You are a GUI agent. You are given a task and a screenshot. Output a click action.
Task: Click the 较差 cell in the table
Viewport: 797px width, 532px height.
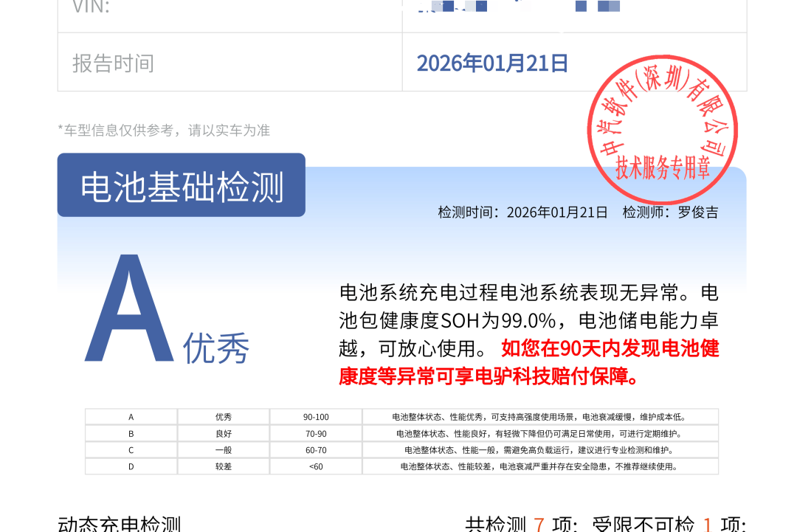224,466
